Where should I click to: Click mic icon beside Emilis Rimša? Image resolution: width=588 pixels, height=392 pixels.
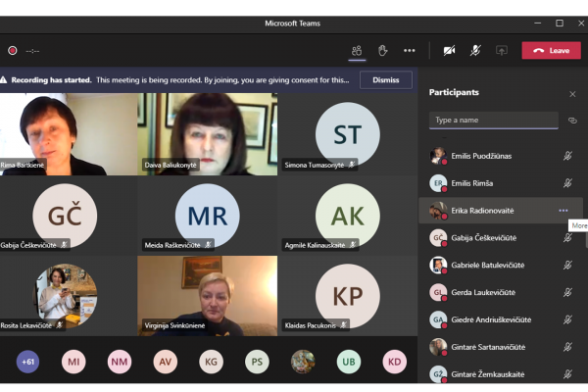click(x=567, y=183)
